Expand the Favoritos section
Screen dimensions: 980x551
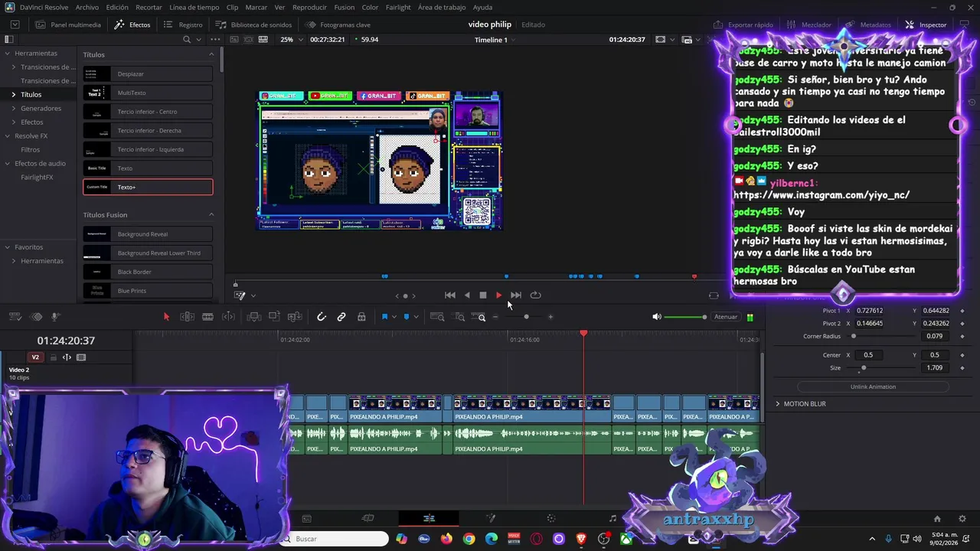7,247
